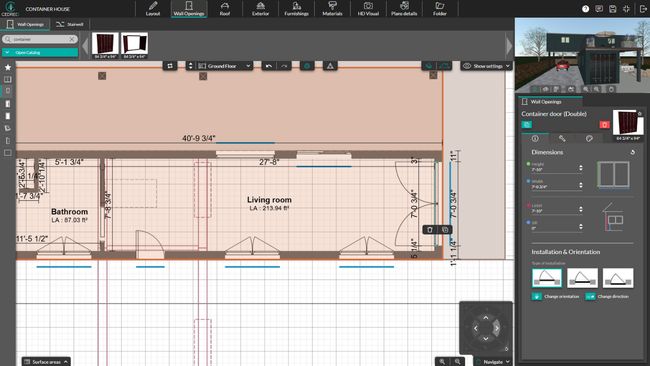Open the Furnishings tab
Screen dimensions: 650x366
(296, 9)
